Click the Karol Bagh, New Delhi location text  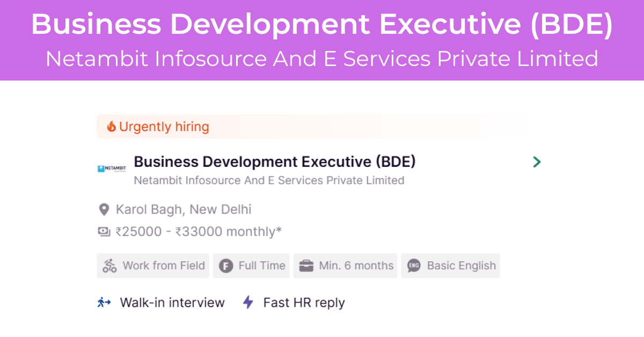(x=184, y=209)
